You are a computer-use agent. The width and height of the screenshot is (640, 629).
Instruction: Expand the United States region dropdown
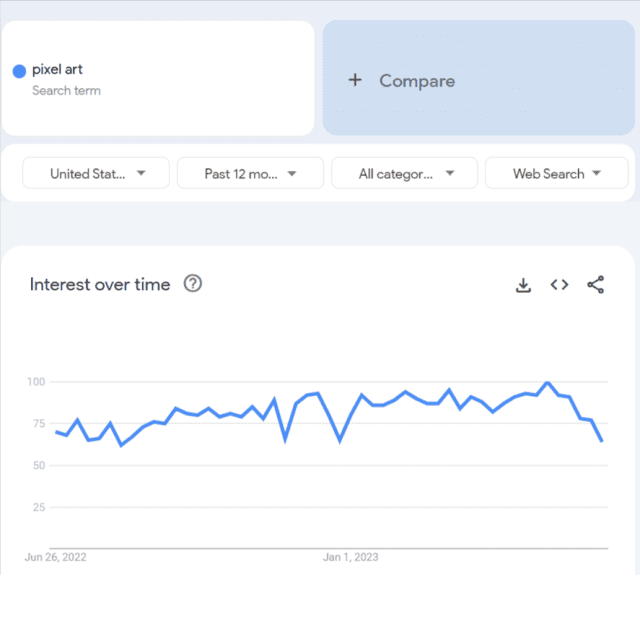click(97, 173)
